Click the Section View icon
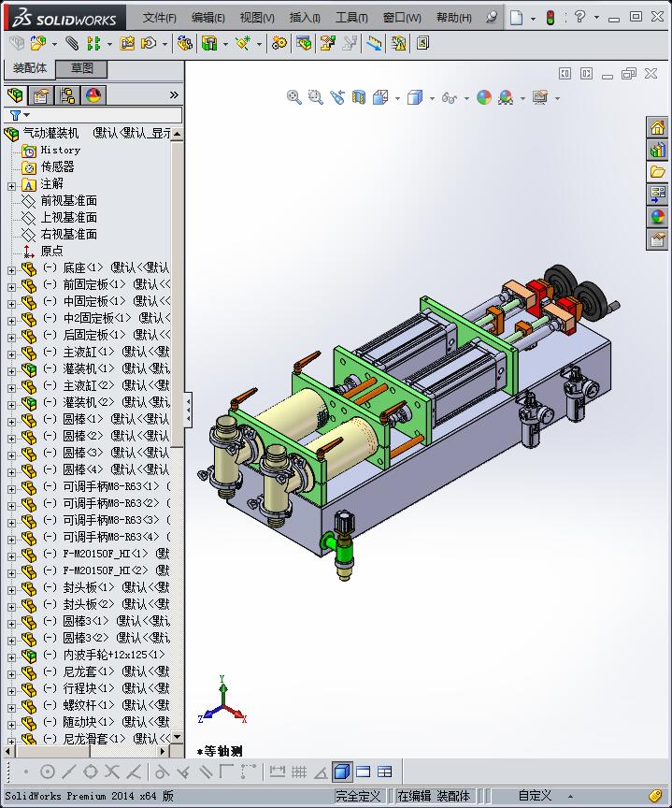The width and height of the screenshot is (672, 808). (x=358, y=97)
